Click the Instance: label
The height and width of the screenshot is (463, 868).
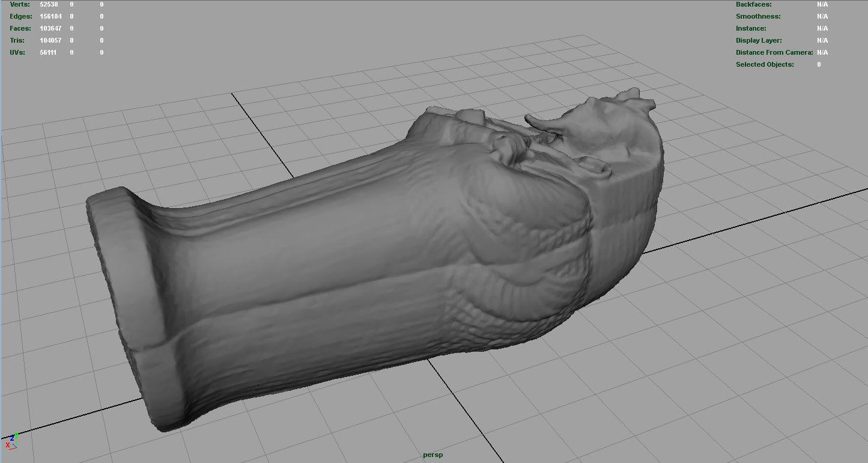tap(751, 28)
